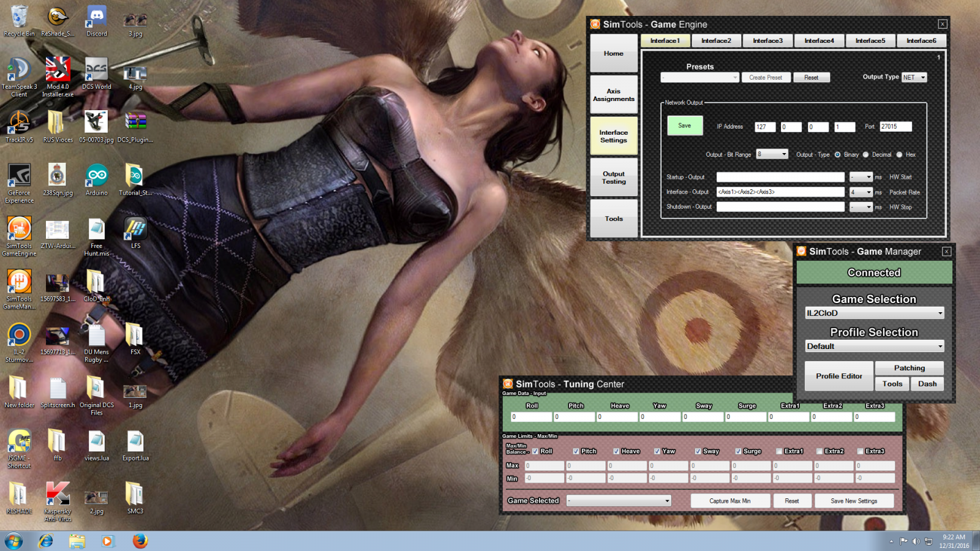Click the Profile Editor button in Game Manager
Viewport: 980px width, 551px height.
(839, 376)
